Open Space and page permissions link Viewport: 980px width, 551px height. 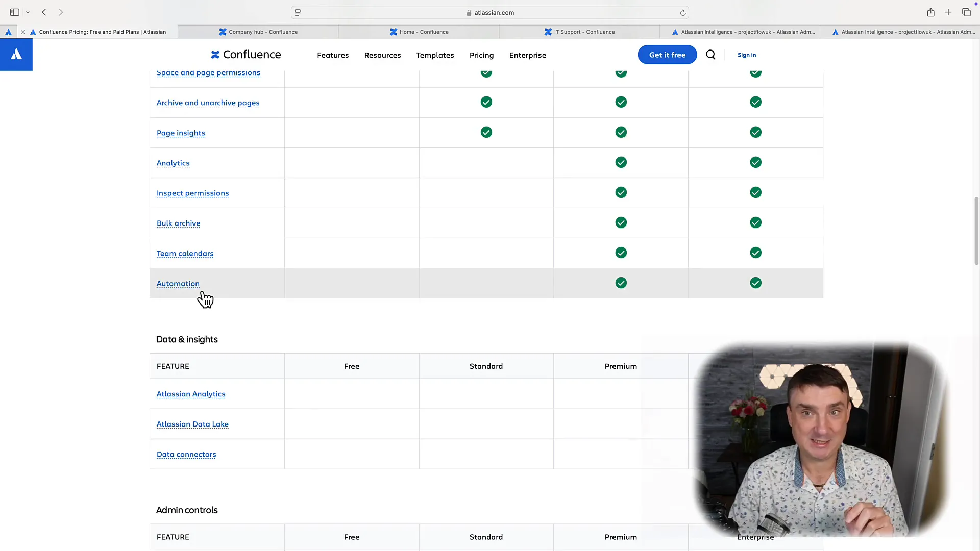(x=208, y=73)
